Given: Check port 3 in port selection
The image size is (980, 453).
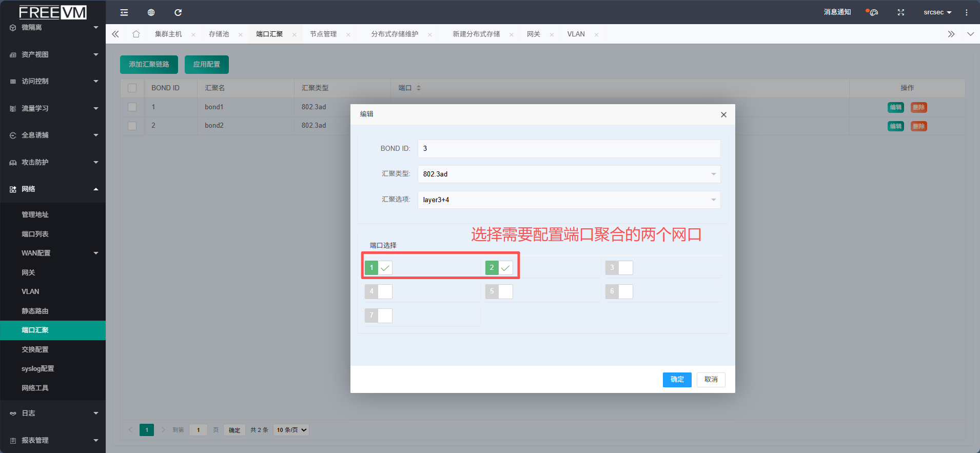Looking at the screenshot, I should pos(625,268).
